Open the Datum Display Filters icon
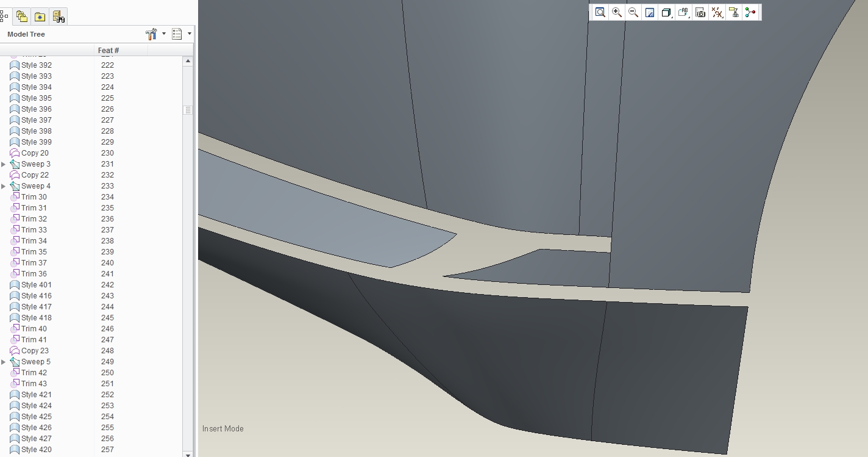 click(x=717, y=12)
